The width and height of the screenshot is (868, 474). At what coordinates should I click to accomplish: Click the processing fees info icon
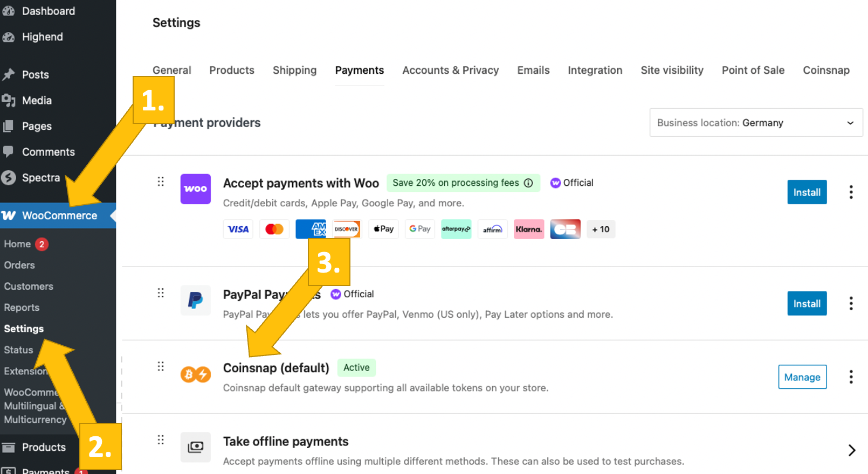tap(529, 183)
